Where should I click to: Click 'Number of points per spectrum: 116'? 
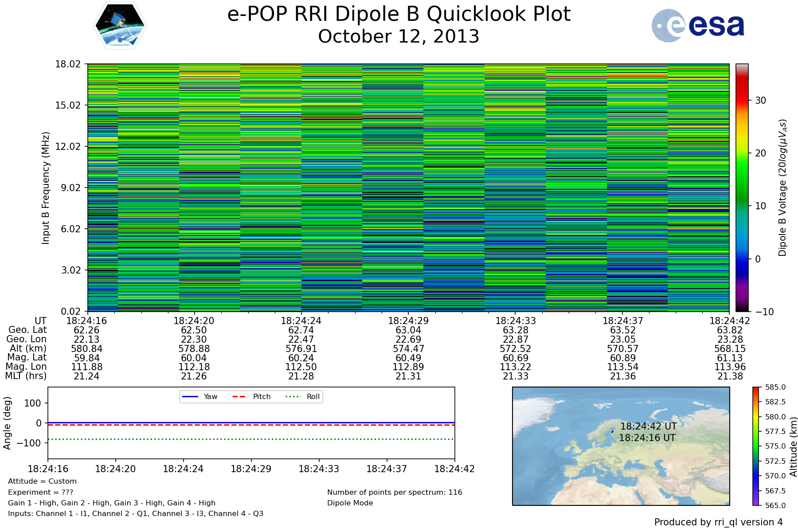tap(394, 492)
